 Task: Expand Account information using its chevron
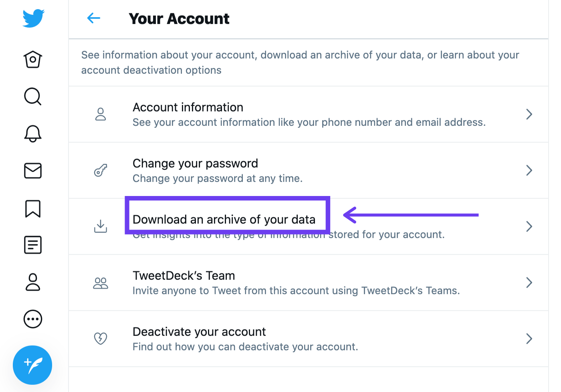tap(529, 114)
